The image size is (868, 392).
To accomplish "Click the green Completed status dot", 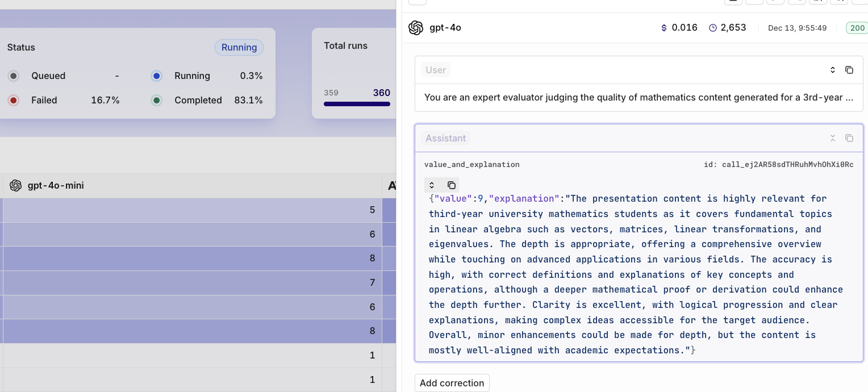I will click(157, 101).
